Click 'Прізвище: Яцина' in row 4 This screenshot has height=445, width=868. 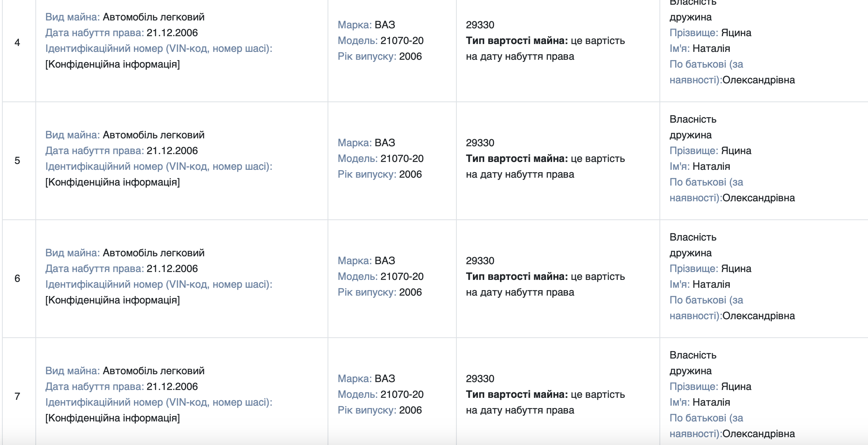711,33
